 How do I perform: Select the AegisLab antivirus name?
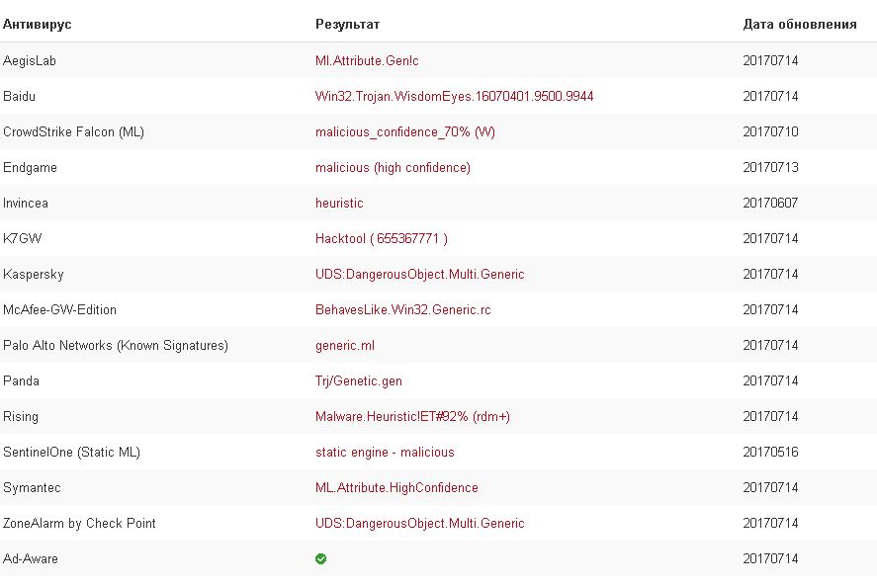click(x=30, y=61)
